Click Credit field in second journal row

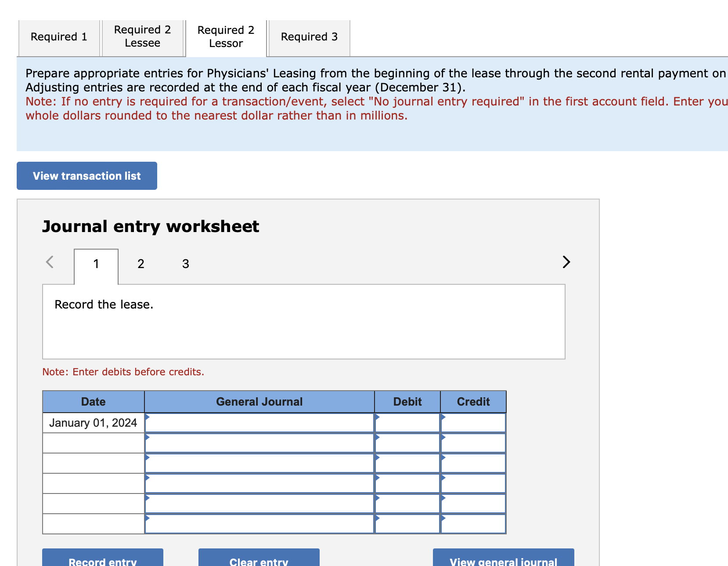[x=473, y=443]
